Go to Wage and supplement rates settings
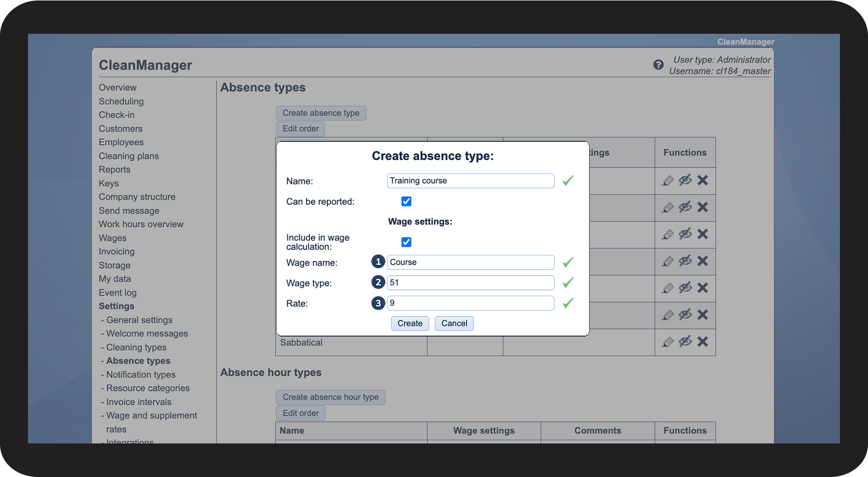Screen dimensions: 868x477 click(x=151, y=416)
